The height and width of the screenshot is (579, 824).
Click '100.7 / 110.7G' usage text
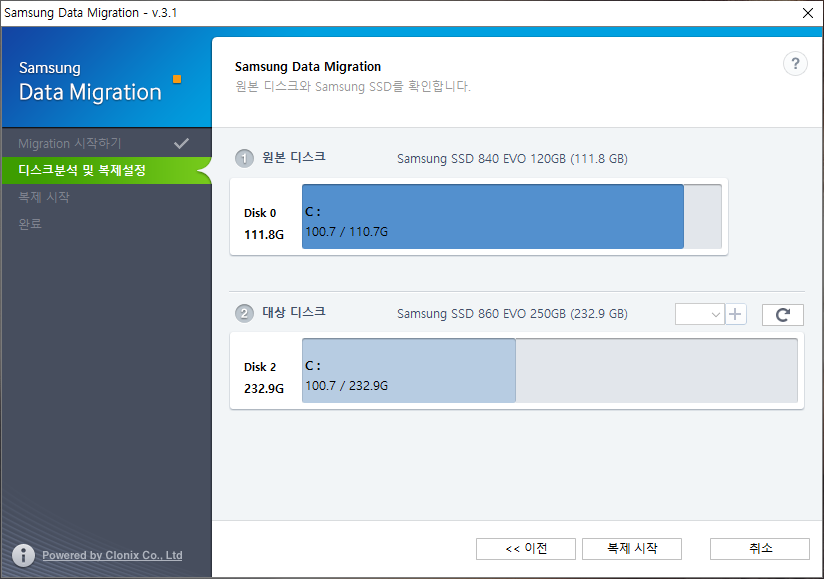point(346,232)
